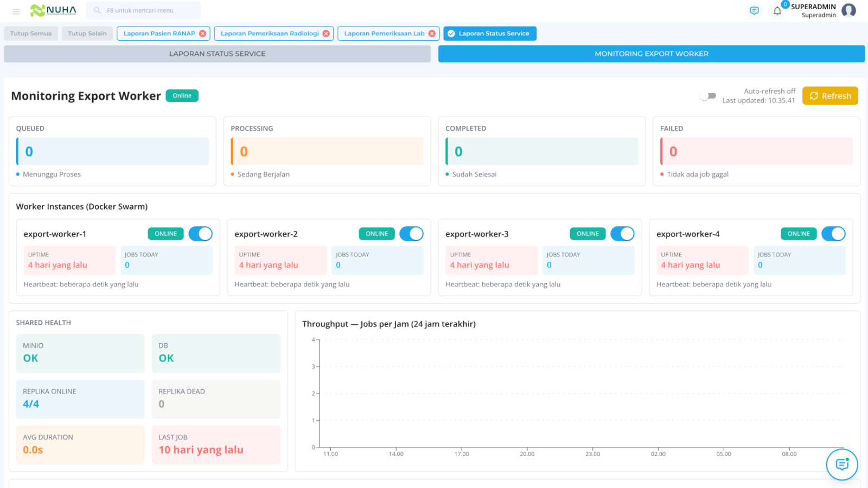The height and width of the screenshot is (488, 868).
Task: Click the LAST JOB tile
Action: point(216,445)
